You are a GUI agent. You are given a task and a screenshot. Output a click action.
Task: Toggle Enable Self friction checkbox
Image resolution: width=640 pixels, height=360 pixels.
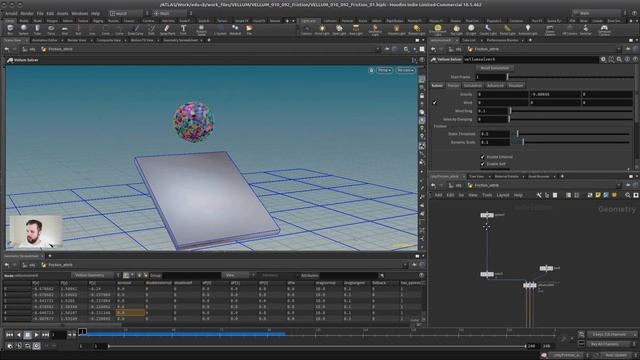(x=483, y=164)
